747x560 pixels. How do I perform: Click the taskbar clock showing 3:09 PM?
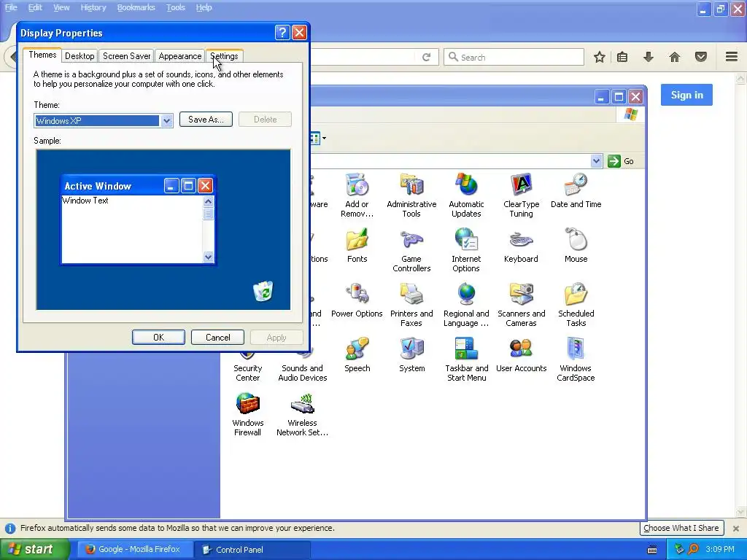point(720,550)
